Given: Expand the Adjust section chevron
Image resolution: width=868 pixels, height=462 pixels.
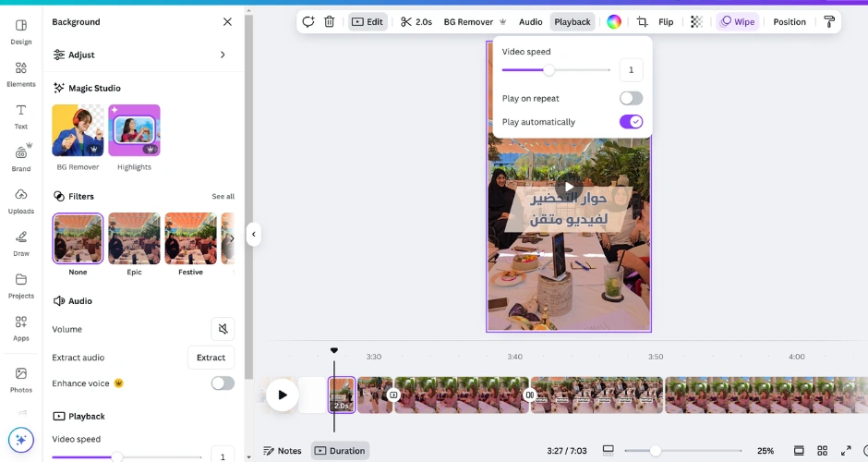Looking at the screenshot, I should 223,55.
